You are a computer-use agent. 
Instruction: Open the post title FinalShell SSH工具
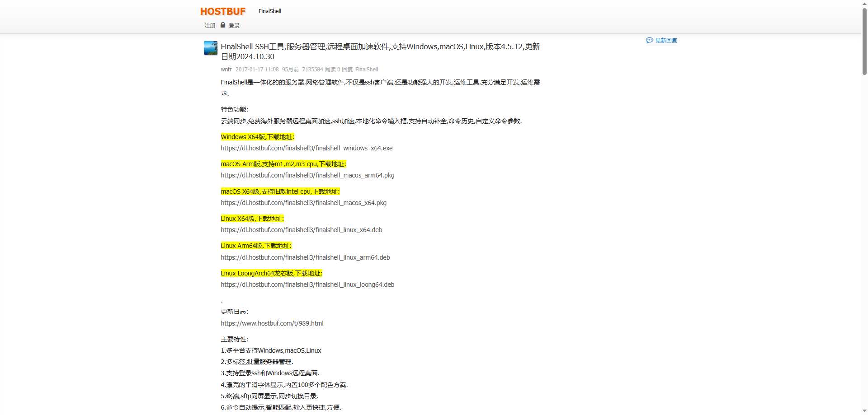tap(380, 51)
